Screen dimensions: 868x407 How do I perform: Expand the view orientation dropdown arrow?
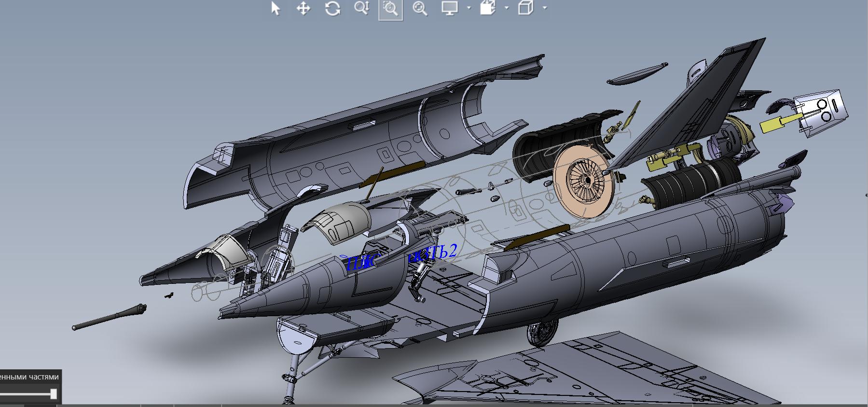(506, 8)
